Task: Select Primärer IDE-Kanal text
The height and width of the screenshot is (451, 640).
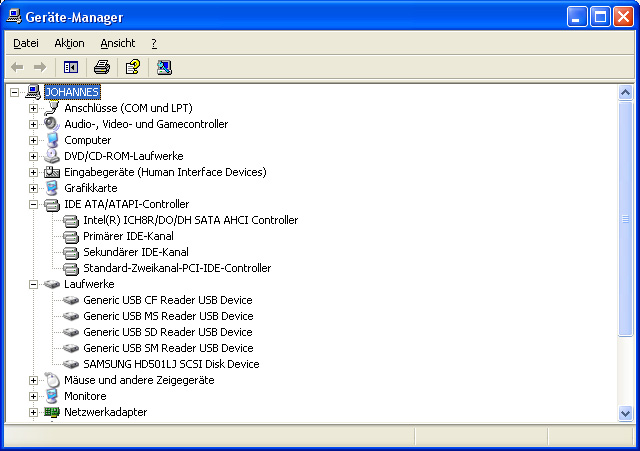Action: [128, 236]
